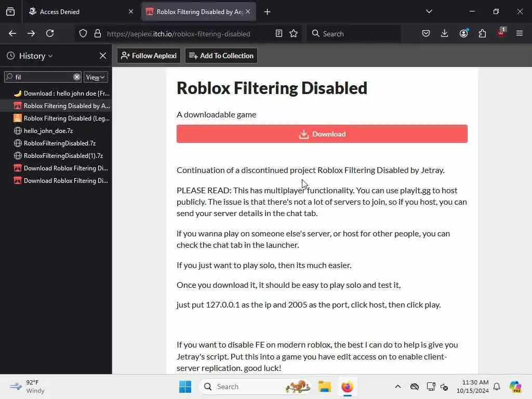
Task: Open the Windows Start menu
Action: point(185,387)
